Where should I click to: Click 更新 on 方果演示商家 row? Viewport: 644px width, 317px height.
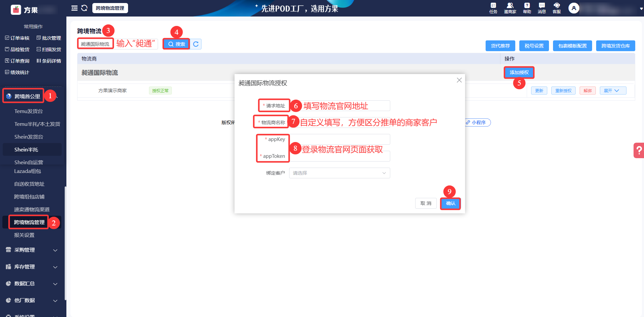point(539,91)
